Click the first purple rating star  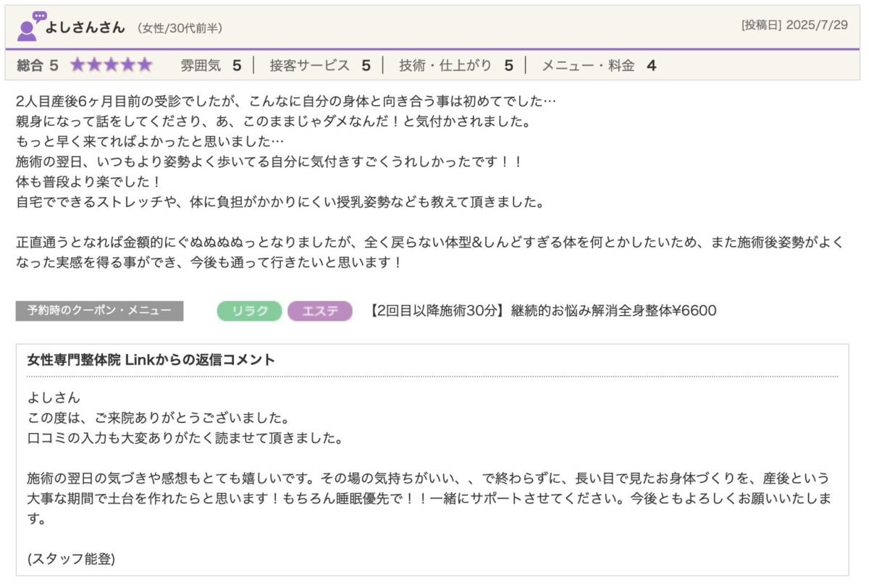77,65
